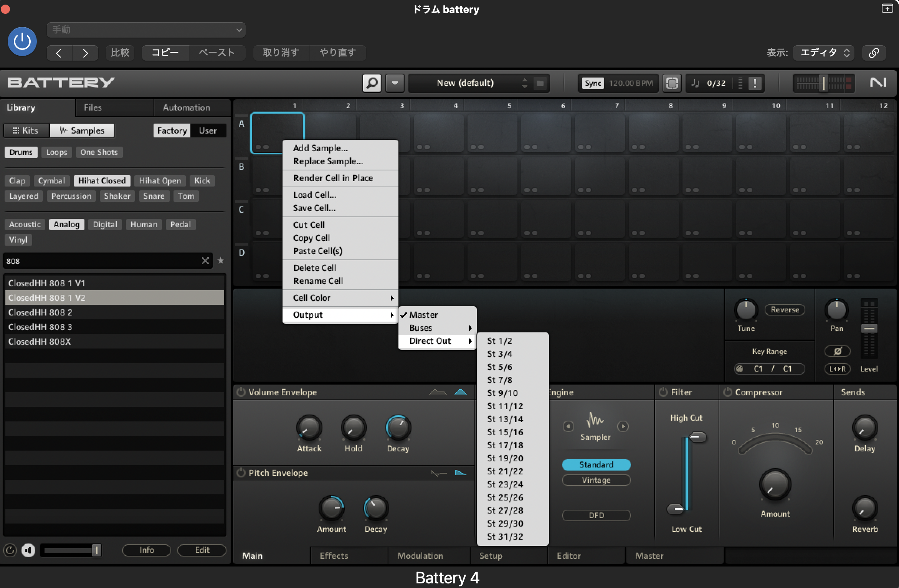Clear the 808 search with the X icon

(x=205, y=261)
